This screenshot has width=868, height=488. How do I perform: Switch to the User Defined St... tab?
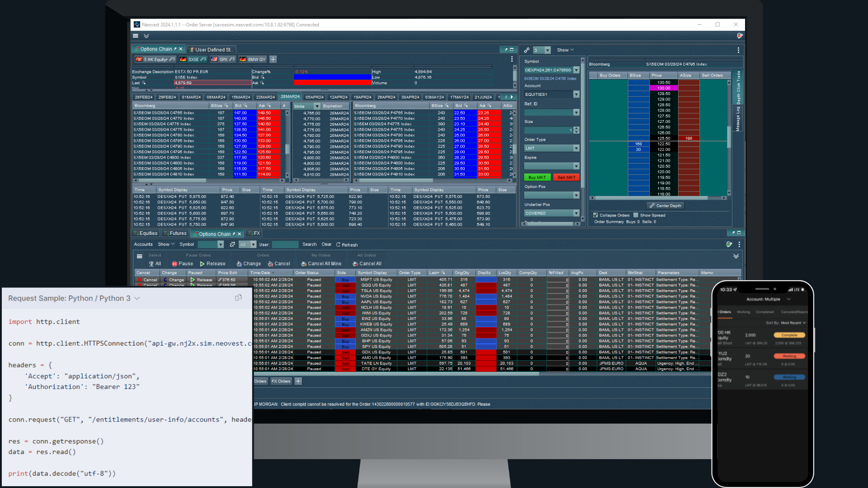coord(211,50)
